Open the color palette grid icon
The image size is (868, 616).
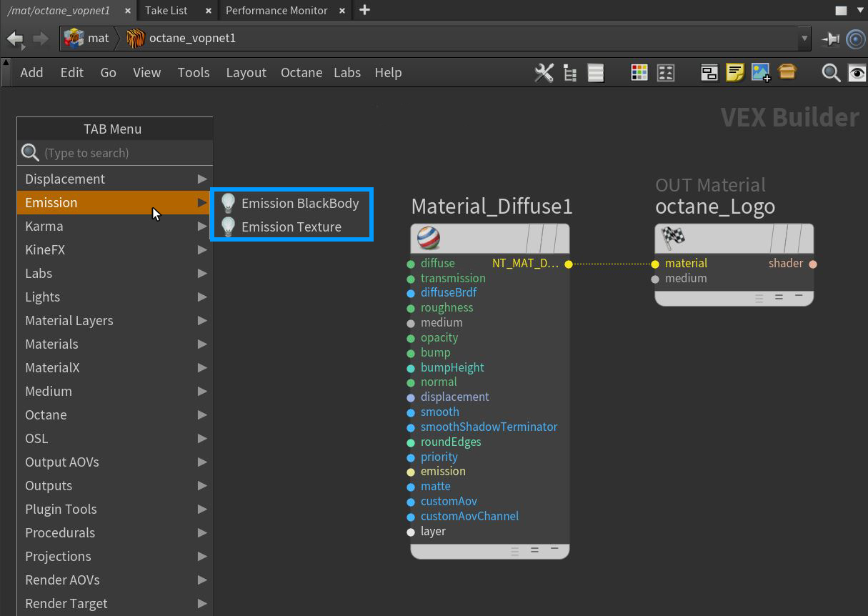639,73
